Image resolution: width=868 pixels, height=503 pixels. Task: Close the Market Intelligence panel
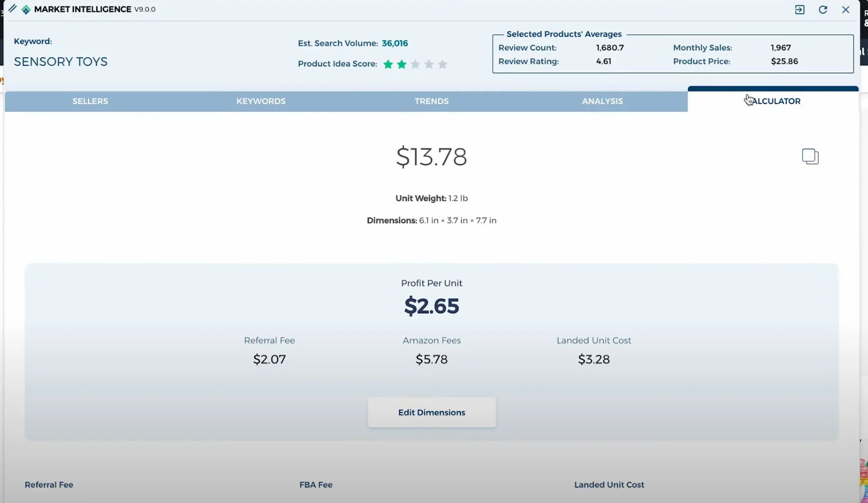(845, 10)
